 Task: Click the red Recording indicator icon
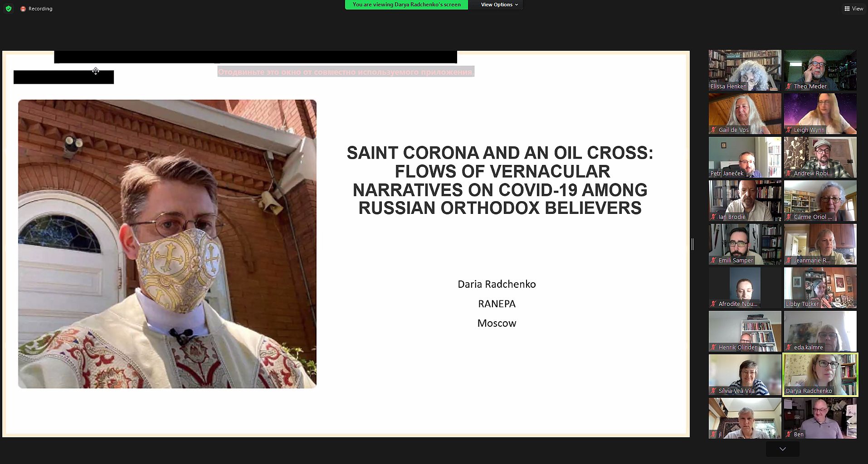point(23,9)
